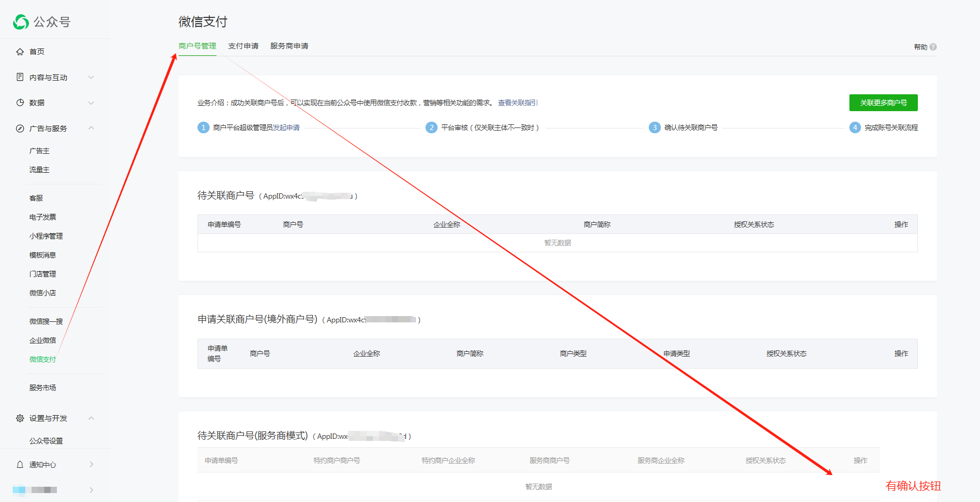This screenshot has height=502, width=980.
Task: Switch to the 支付申请 tab
Action: tap(243, 46)
